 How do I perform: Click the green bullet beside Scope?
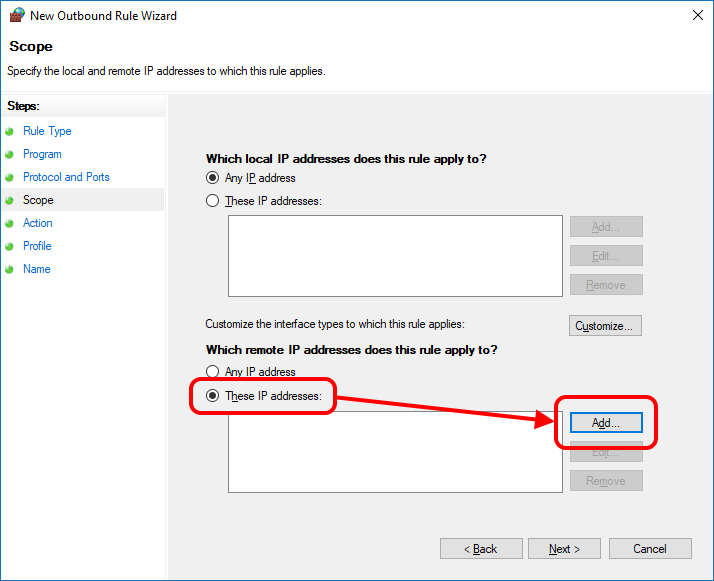click(10, 200)
